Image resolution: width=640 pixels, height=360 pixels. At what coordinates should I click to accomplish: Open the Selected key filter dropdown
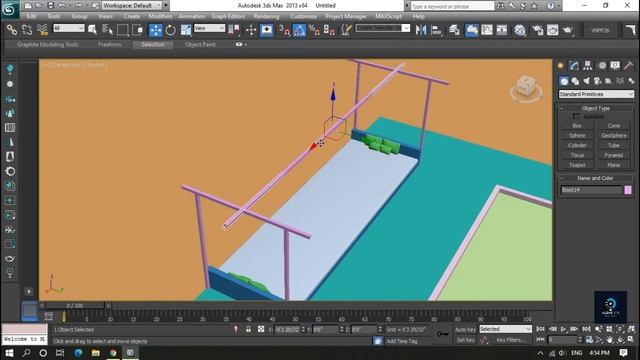pos(505,329)
